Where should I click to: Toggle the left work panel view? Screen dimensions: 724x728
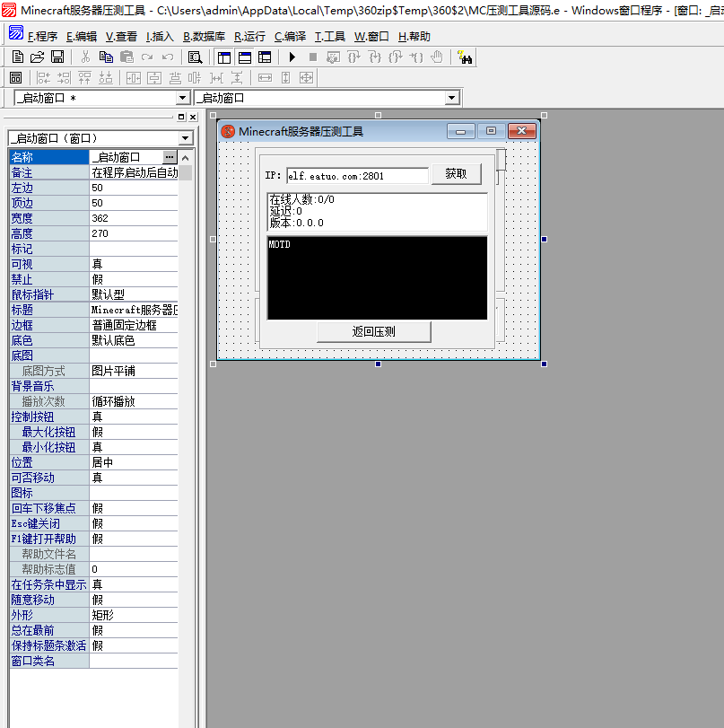point(224,57)
